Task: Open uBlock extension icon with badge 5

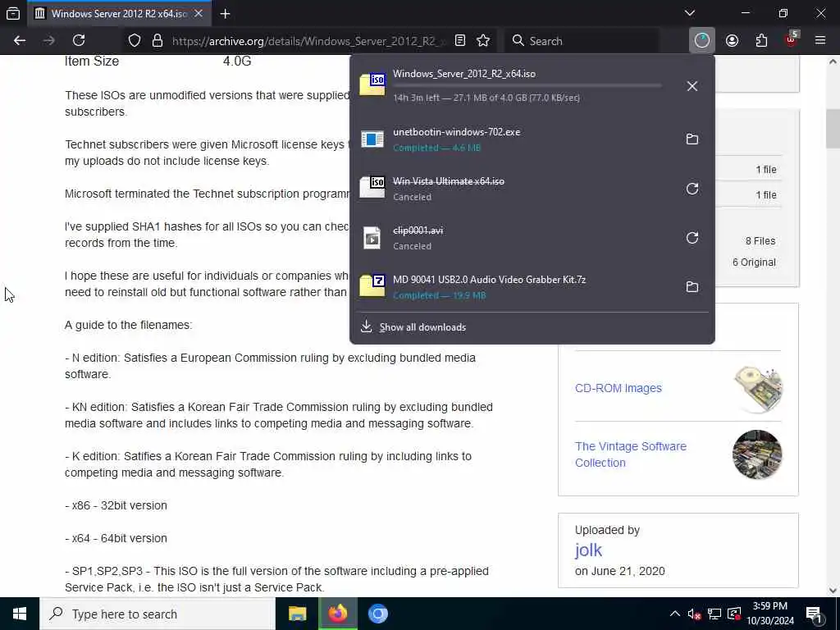Action: (792, 39)
